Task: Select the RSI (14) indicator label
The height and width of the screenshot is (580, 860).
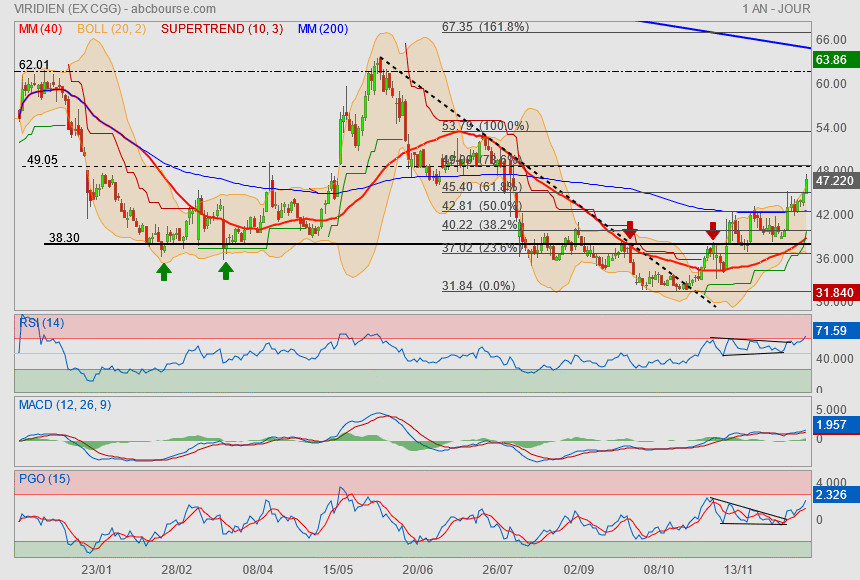Action: click(42, 323)
